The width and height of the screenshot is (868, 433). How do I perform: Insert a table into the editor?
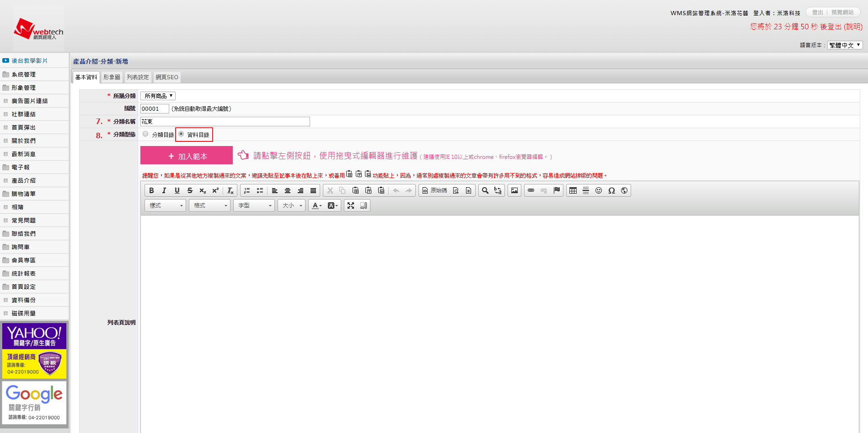point(573,190)
